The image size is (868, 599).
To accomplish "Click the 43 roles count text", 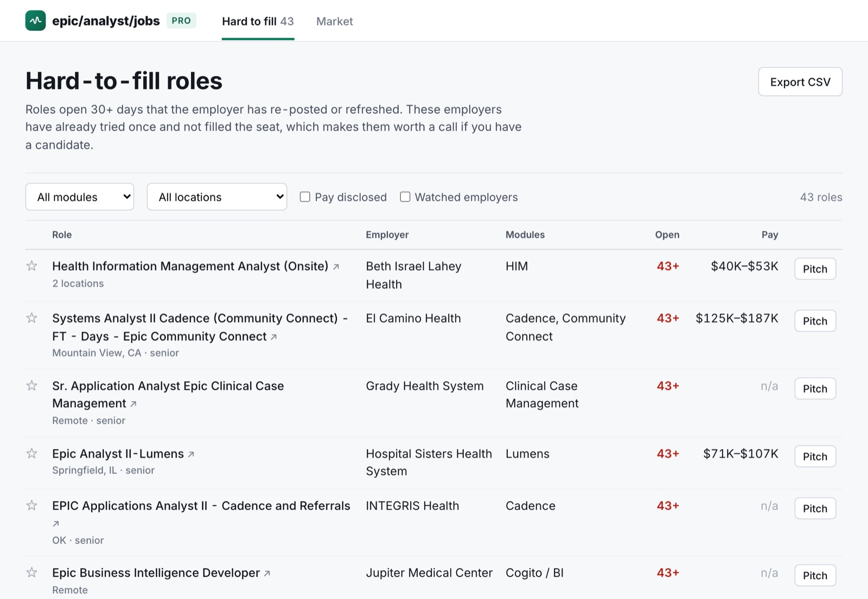I will pos(821,197).
